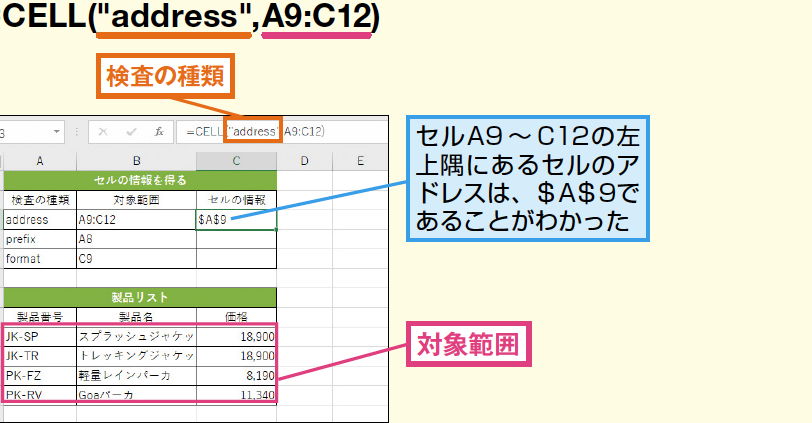Select the スプラッシュジャケッ product name cell
The image size is (812, 423).
click(x=136, y=337)
